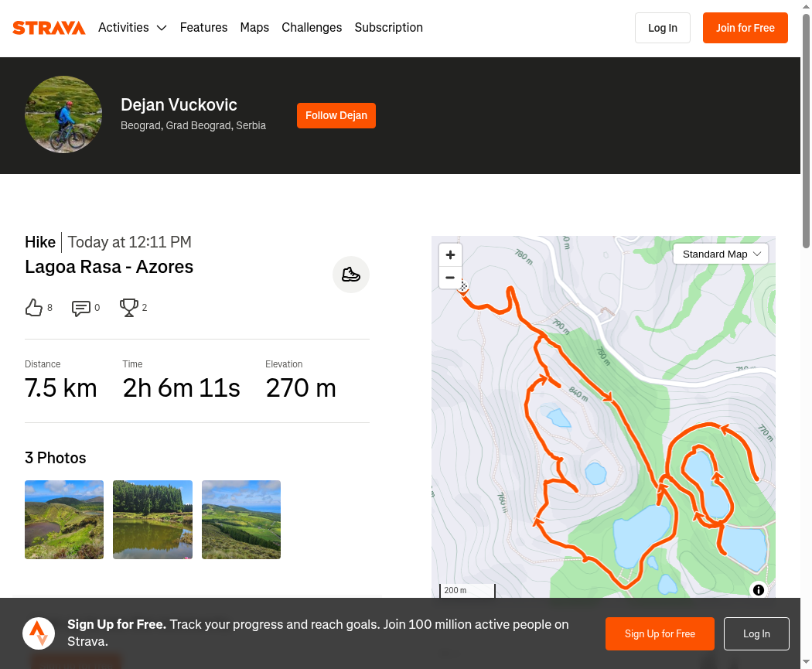View Dejan Vuckovic's profile picture
The image size is (812, 669).
(63, 114)
